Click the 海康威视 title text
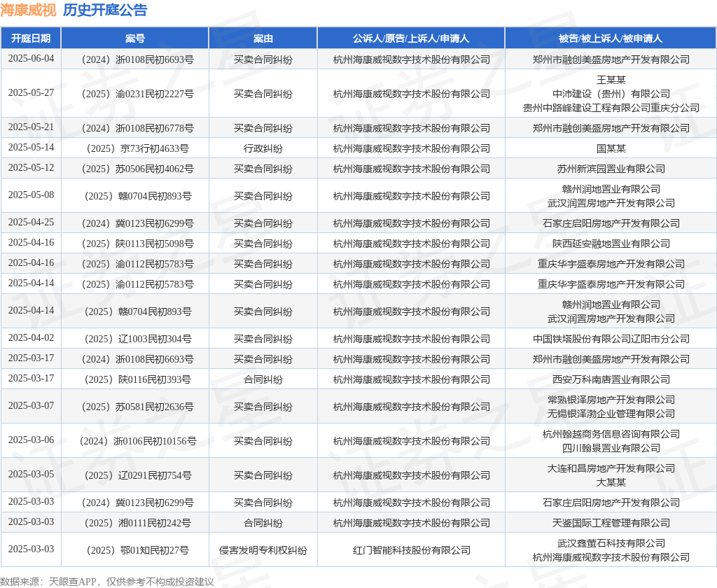This screenshot has width=717, height=588. [x=28, y=10]
